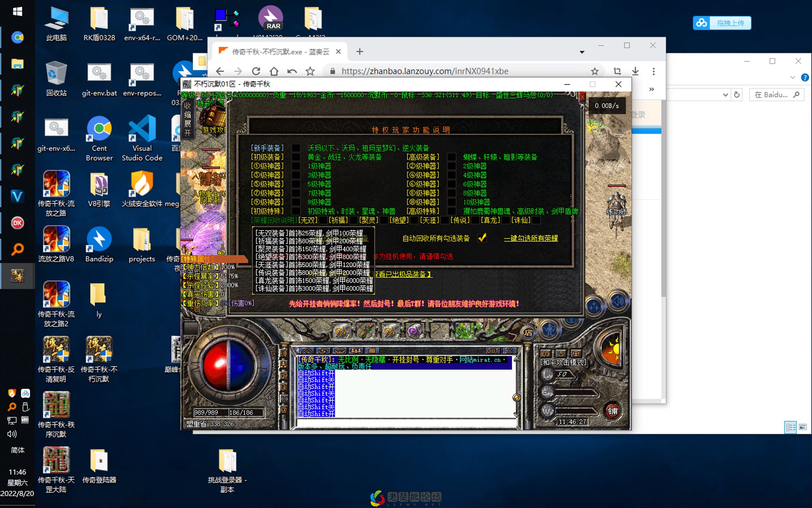Click star bookmark icon in address bar
The image size is (812, 508).
[595, 71]
